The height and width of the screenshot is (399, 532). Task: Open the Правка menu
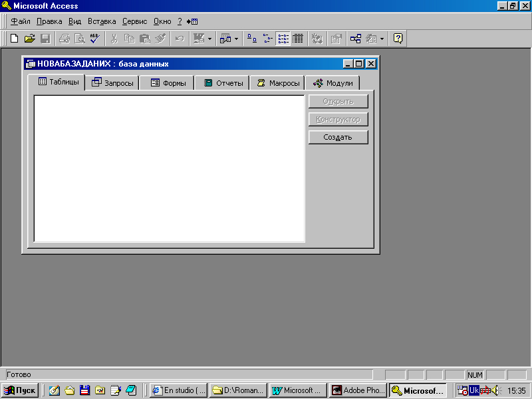49,21
